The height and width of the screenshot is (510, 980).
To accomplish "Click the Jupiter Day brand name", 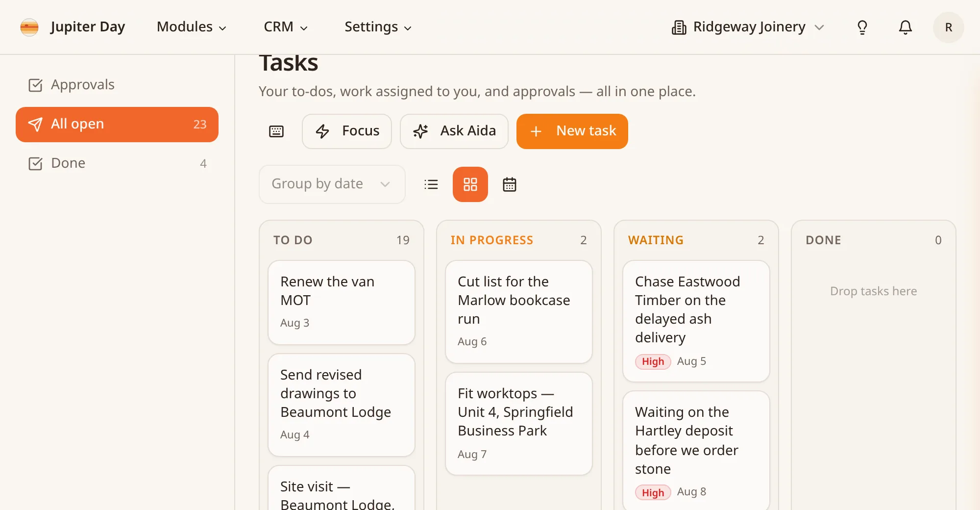I will pyautogui.click(x=88, y=27).
